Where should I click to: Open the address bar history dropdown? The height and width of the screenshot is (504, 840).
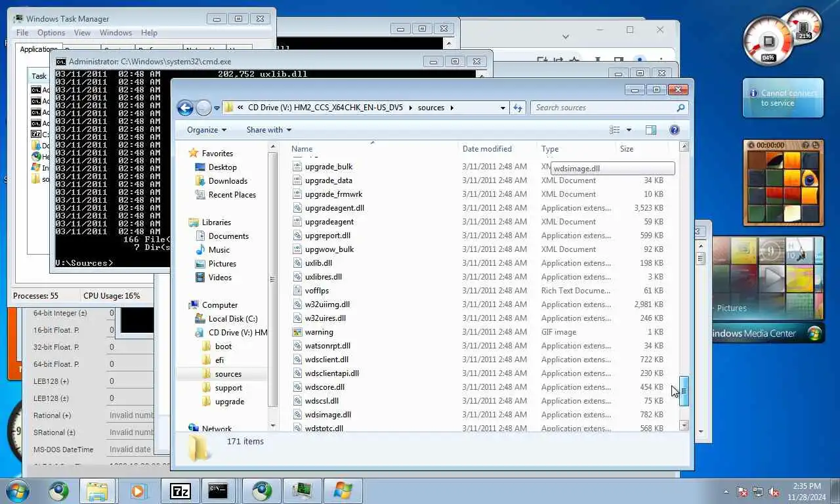[x=503, y=108]
